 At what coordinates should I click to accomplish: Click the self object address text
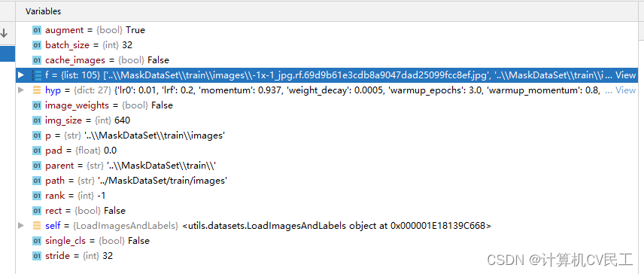pos(336,226)
